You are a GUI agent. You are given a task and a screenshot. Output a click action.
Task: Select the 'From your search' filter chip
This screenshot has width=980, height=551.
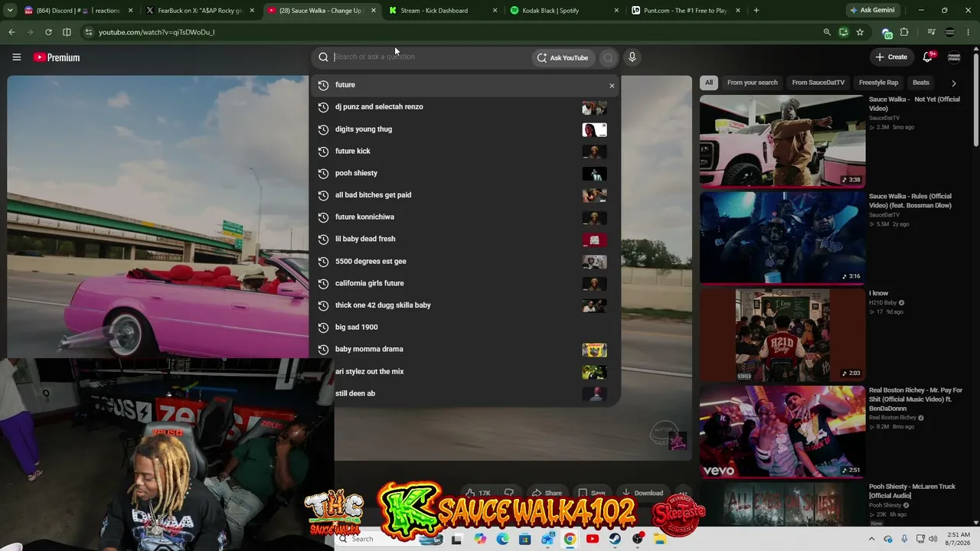click(752, 83)
